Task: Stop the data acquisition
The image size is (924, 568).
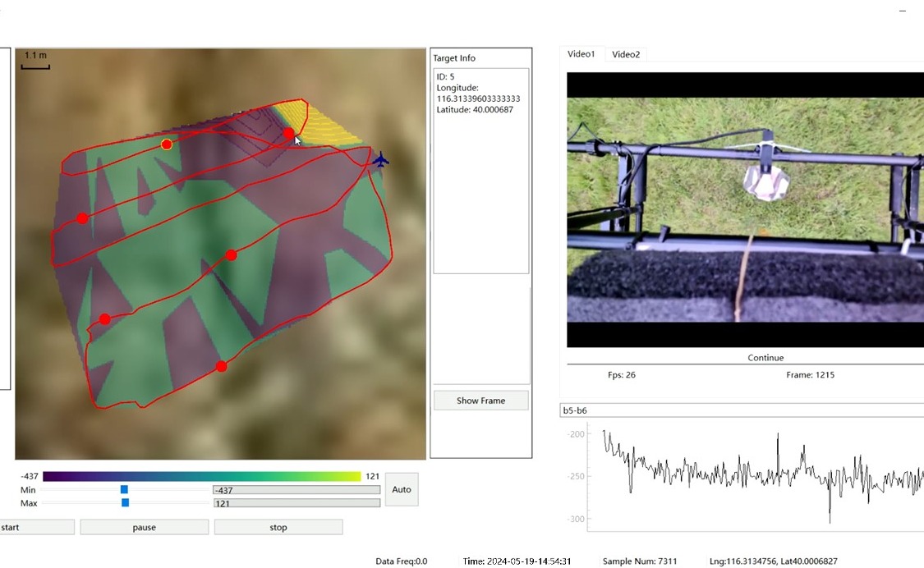Action: point(278,527)
